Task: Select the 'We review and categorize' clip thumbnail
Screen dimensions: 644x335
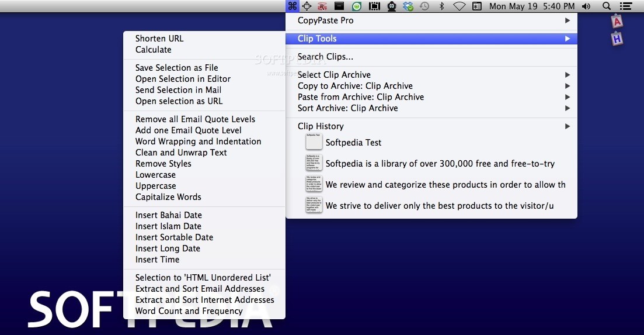Action: [314, 184]
